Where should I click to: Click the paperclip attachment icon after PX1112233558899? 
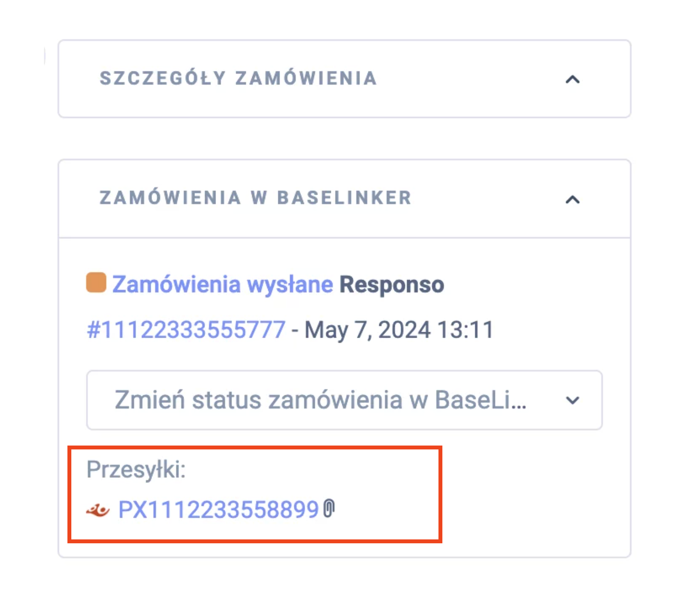[x=330, y=508]
